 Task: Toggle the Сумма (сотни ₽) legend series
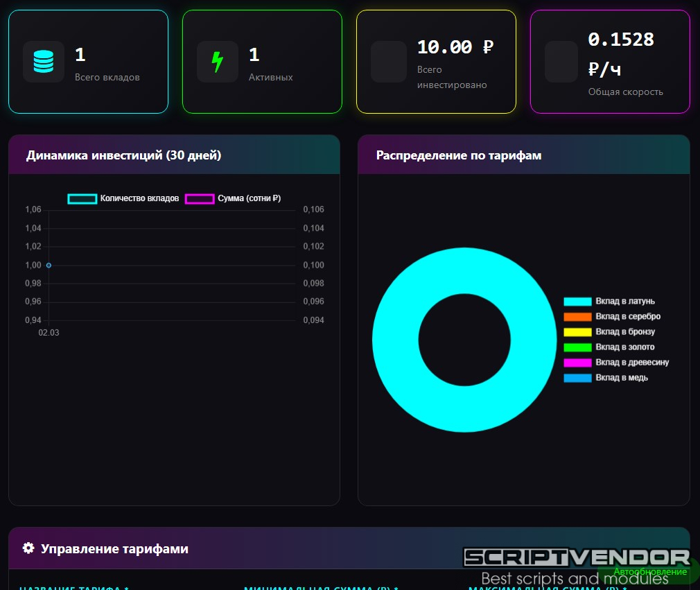pyautogui.click(x=233, y=198)
